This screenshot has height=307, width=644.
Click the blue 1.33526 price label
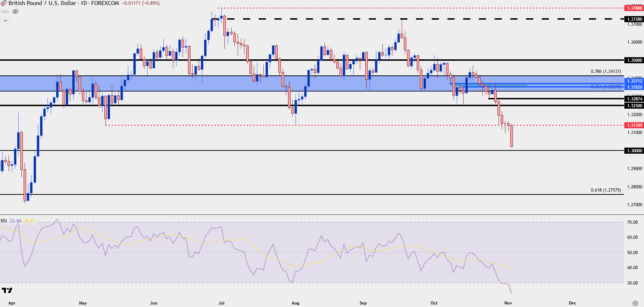(x=634, y=87)
